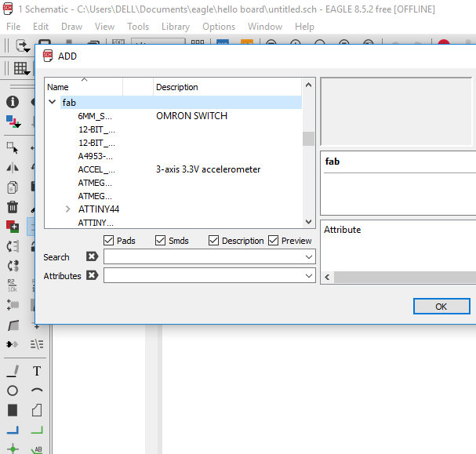This screenshot has height=454, width=476.
Task: Select the Gateswap tool
Action: (13, 266)
